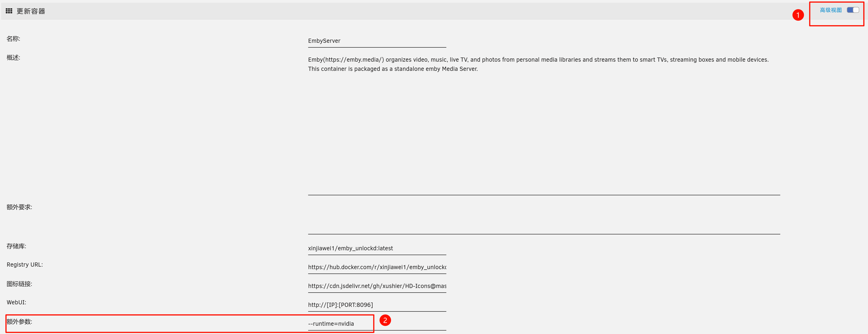Toggle the 高级视图 advanced view switch
Screen dimensions: 868x334
(x=853, y=10)
